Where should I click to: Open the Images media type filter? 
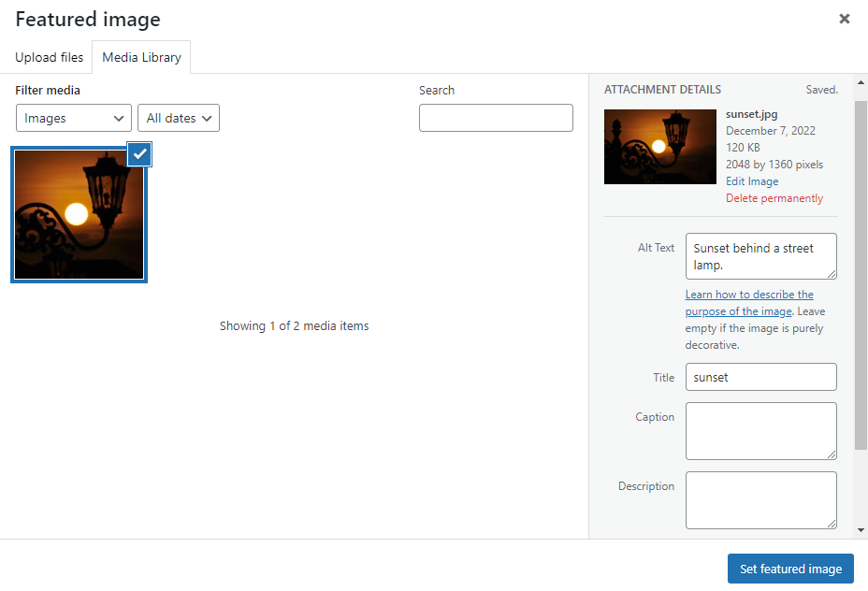pos(73,118)
